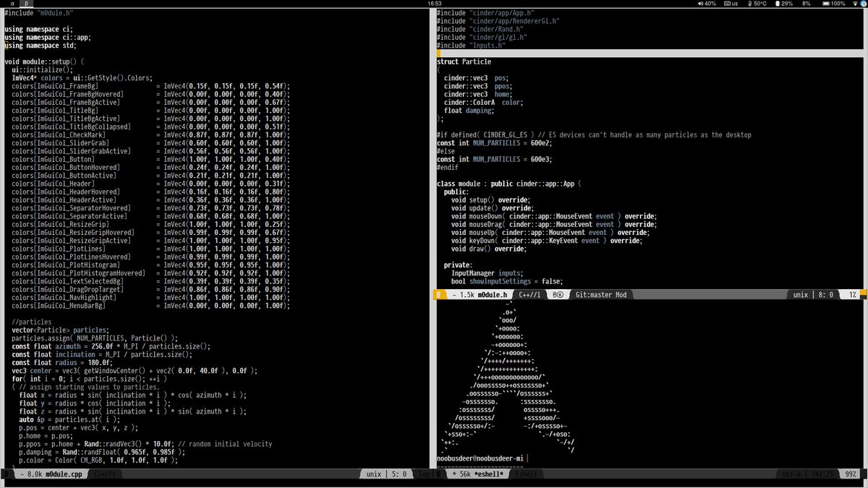Click the unix line-ending indicator for m0dule.h
The width and height of the screenshot is (868, 488).
[800, 295]
